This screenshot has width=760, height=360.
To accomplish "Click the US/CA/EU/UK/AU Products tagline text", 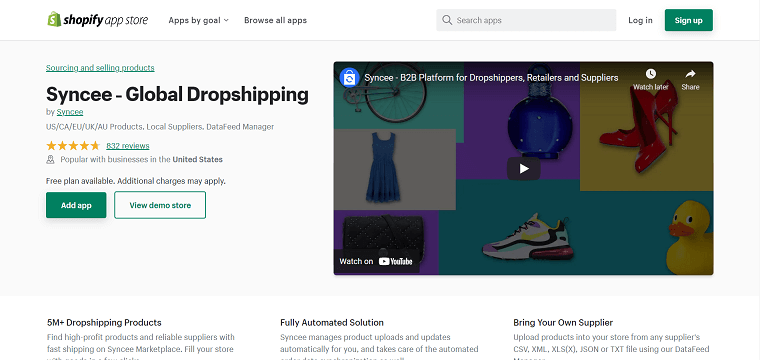I will pos(160,127).
